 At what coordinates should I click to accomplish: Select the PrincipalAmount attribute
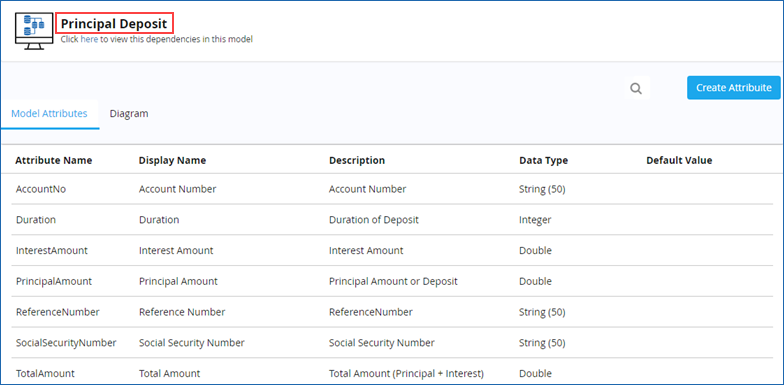[x=54, y=281]
